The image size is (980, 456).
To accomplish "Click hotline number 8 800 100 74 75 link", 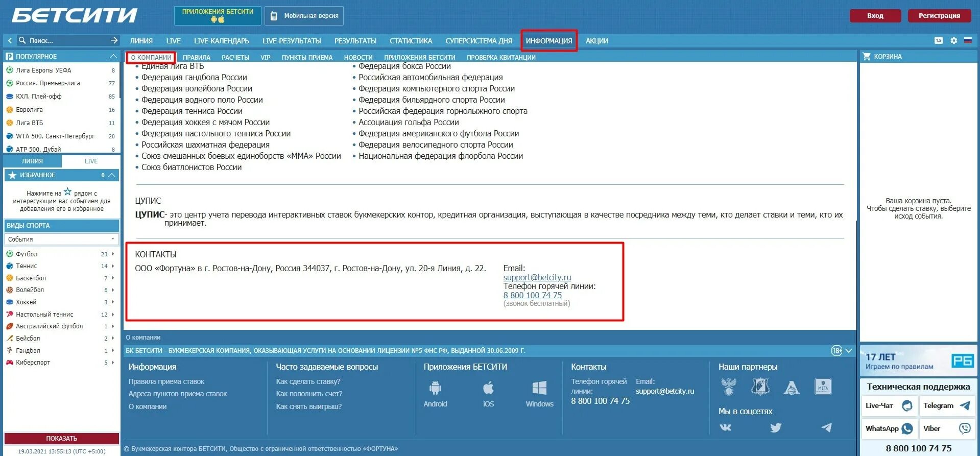I will coord(533,295).
